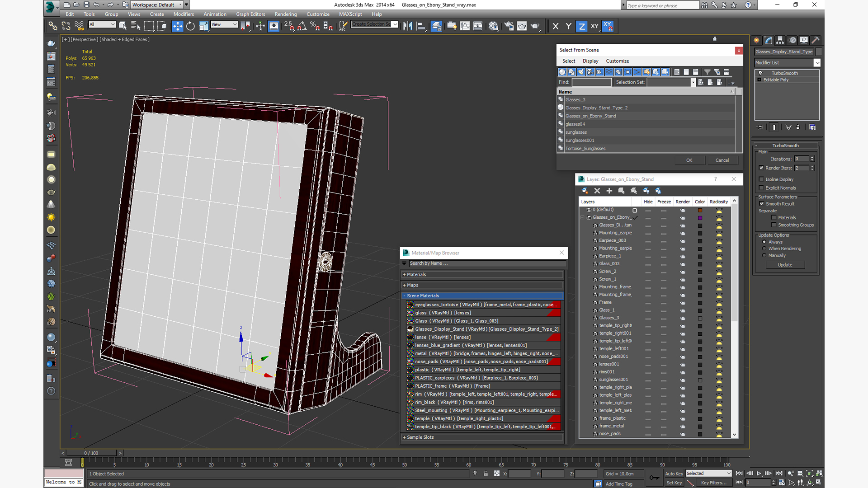Click Play Animation button
868x488 pixels.
759,473
